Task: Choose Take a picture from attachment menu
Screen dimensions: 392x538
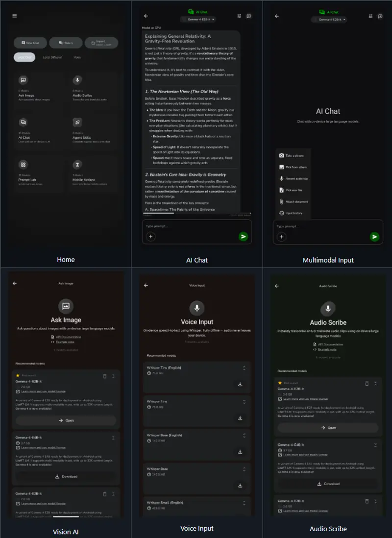Action: (293, 156)
